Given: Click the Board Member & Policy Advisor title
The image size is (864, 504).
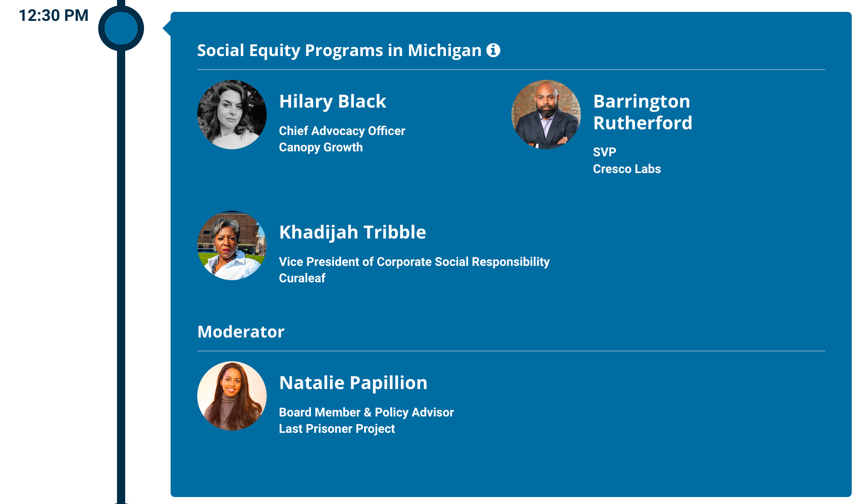Looking at the screenshot, I should pyautogui.click(x=367, y=412).
